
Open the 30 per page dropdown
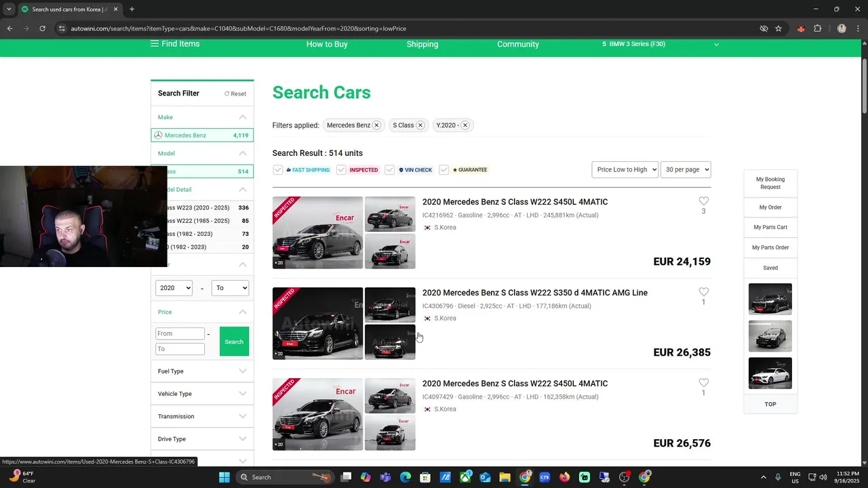pyautogui.click(x=686, y=169)
